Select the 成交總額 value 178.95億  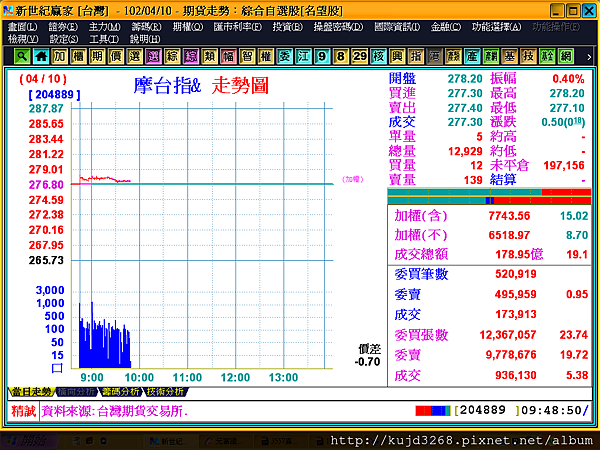click(x=519, y=254)
